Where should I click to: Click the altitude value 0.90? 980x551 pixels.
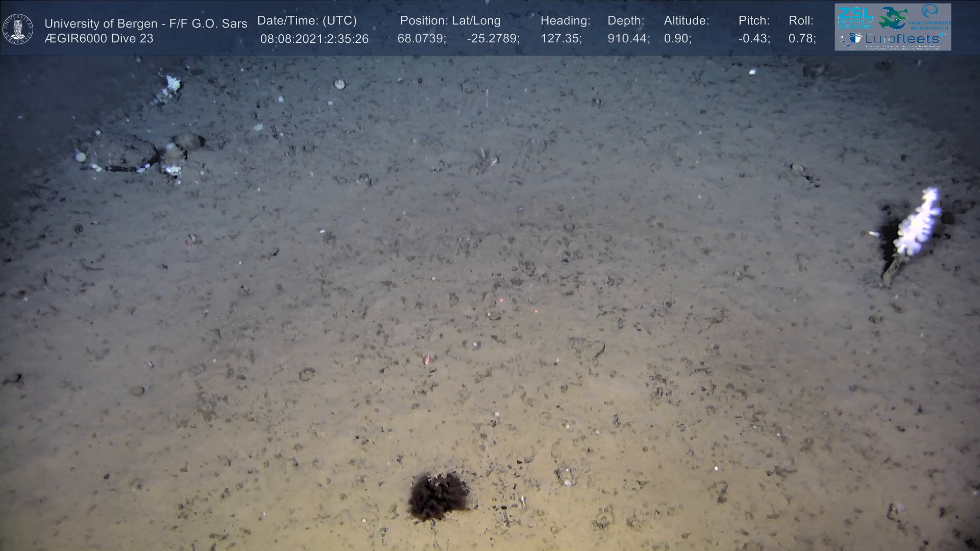coord(677,39)
